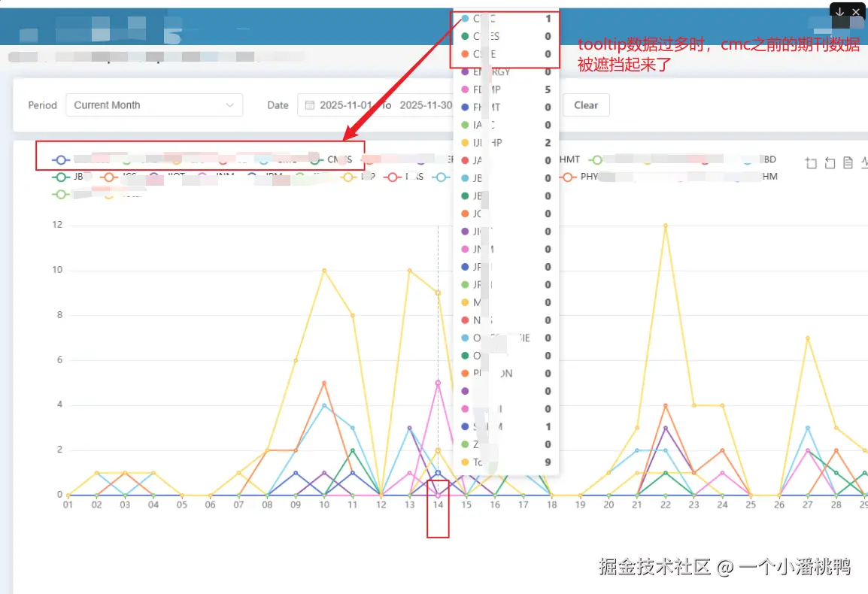Toggle the red legend series ending in S

click(x=404, y=177)
